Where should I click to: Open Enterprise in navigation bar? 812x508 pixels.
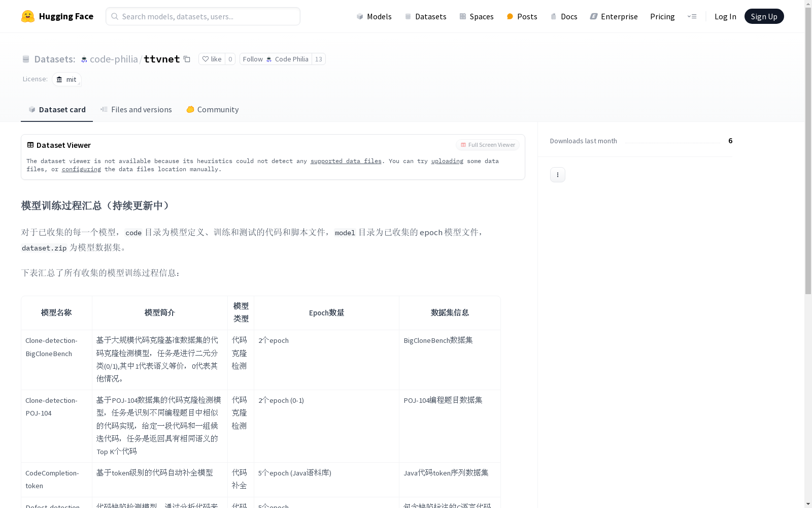coord(614,16)
